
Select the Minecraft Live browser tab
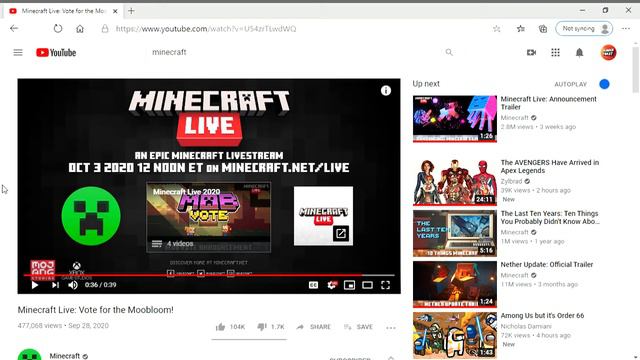coord(63,11)
